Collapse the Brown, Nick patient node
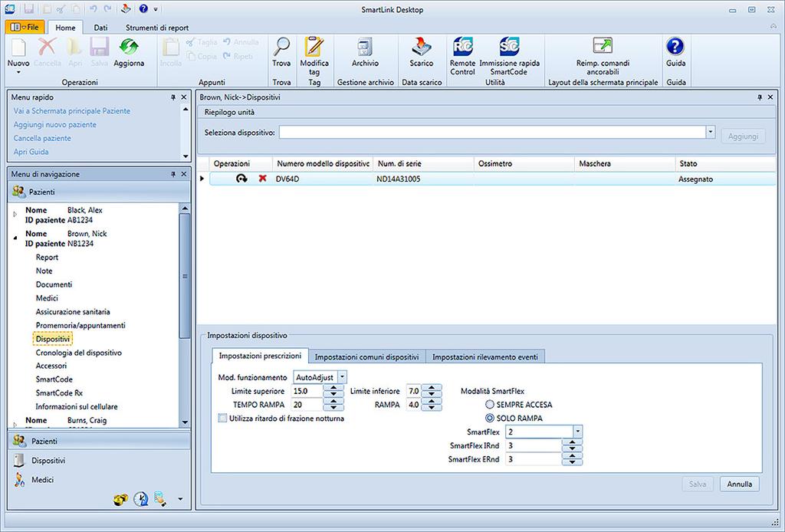Image resolution: width=785 pixels, height=532 pixels. (15, 238)
